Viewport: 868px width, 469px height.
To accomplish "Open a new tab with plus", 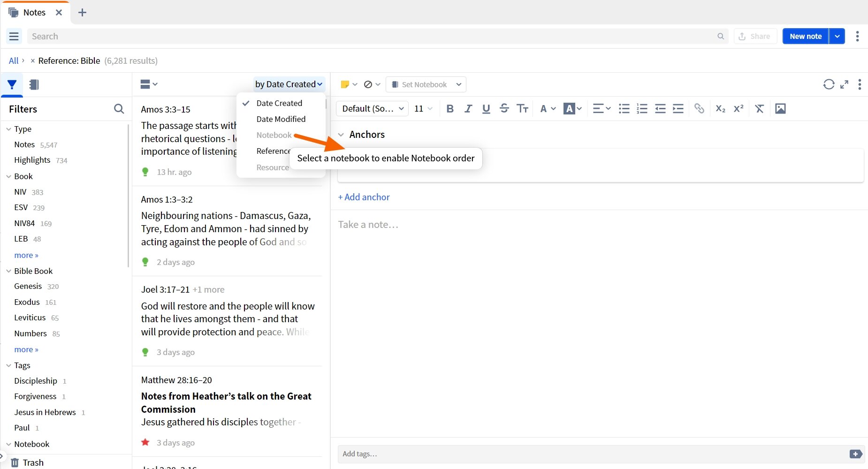I will tap(82, 13).
